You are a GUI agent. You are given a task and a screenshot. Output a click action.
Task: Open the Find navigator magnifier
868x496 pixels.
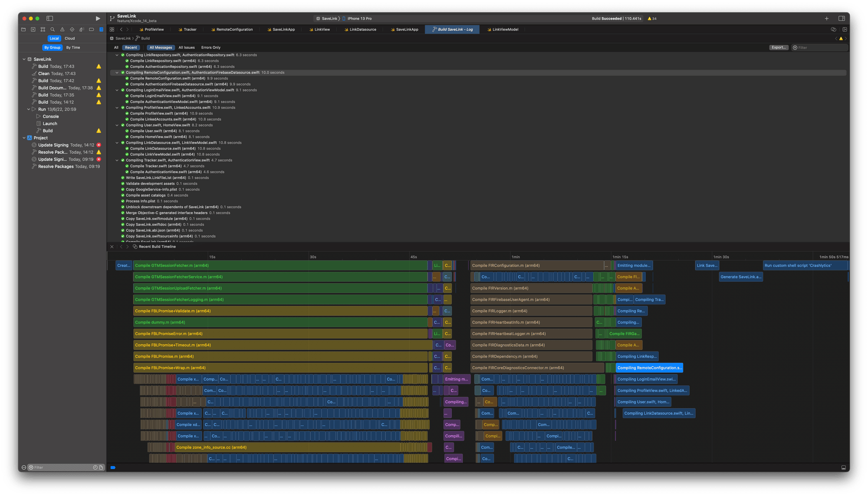53,30
